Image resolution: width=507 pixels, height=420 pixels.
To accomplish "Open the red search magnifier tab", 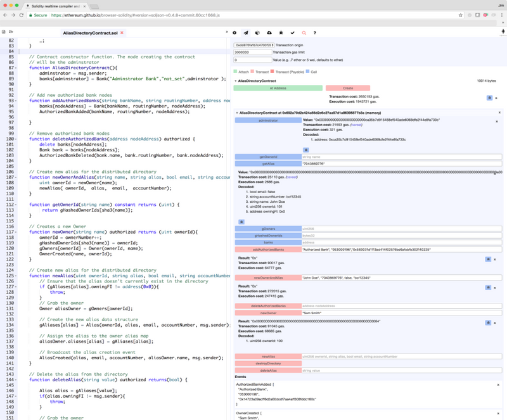I will point(304,33).
